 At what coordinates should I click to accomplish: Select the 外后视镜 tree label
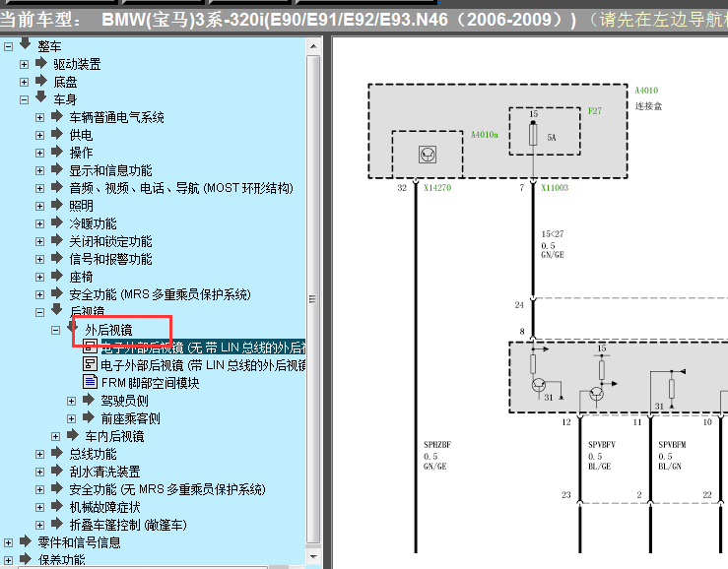108,330
